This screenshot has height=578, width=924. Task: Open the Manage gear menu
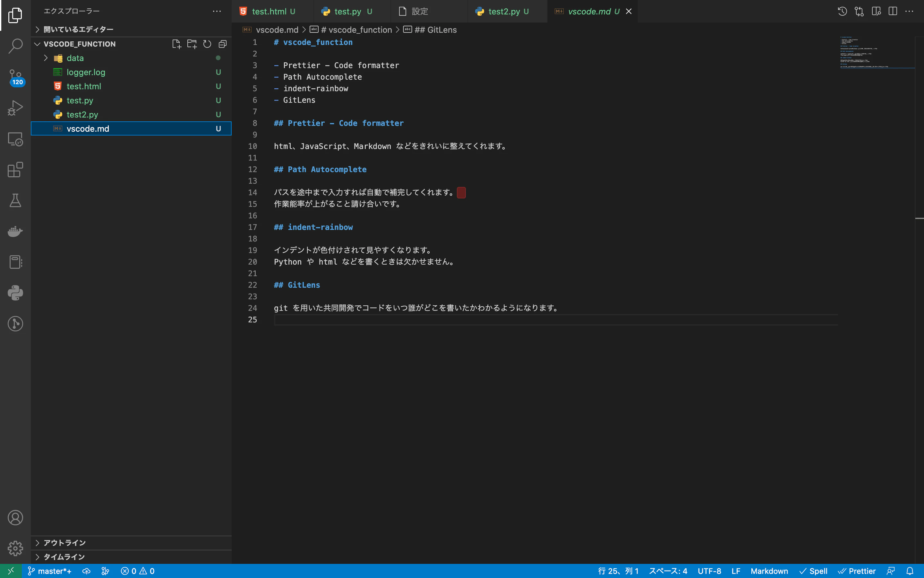tap(15, 548)
